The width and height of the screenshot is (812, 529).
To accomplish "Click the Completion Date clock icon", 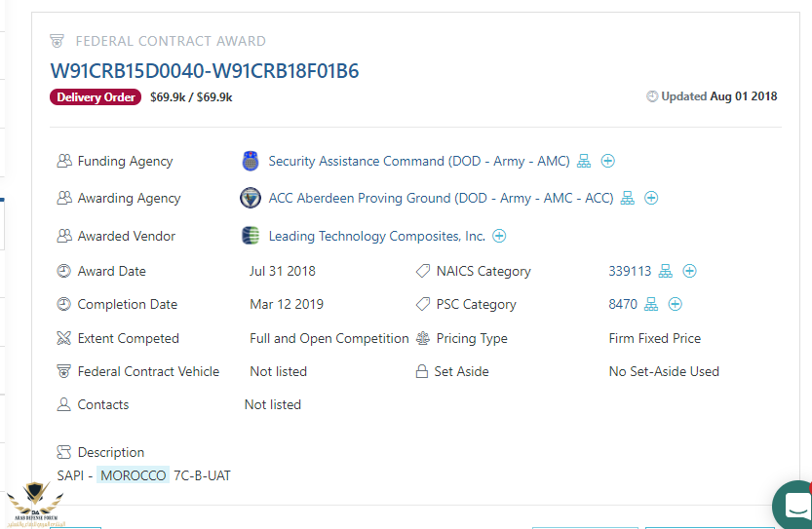I will (63, 304).
